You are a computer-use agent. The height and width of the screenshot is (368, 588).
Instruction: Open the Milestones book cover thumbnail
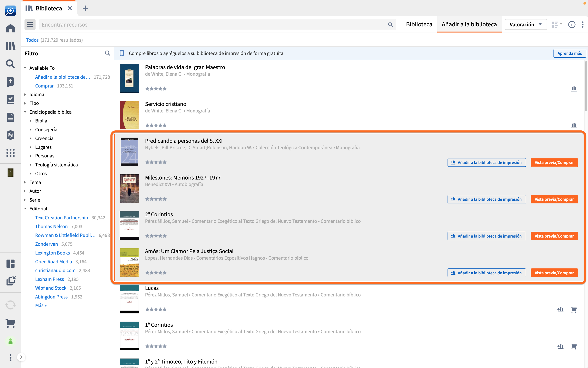point(129,189)
